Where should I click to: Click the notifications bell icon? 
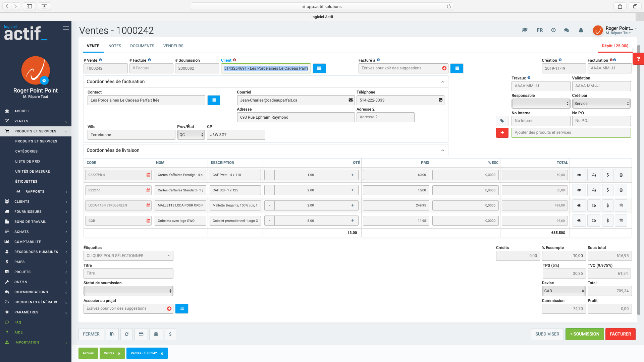tap(581, 30)
